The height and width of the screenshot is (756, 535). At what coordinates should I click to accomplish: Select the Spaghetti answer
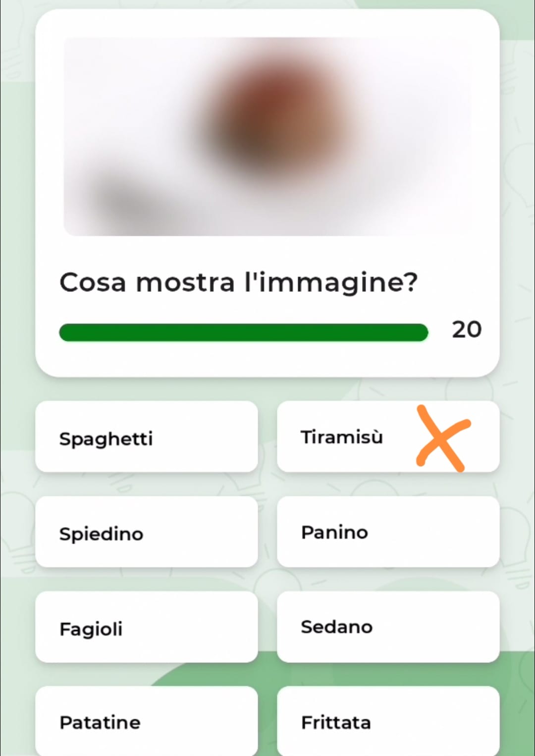pos(146,437)
